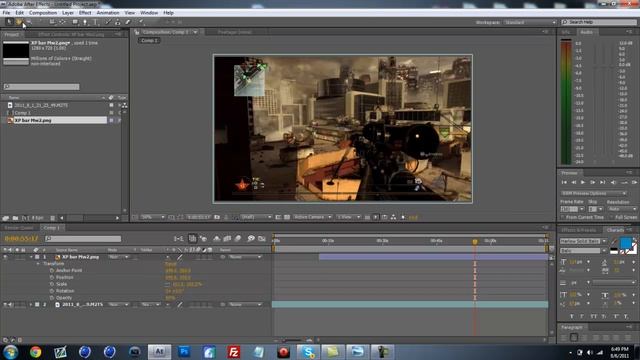640x360 pixels.
Task: Click RAM Preview button in Preview panel
Action: coord(634,182)
